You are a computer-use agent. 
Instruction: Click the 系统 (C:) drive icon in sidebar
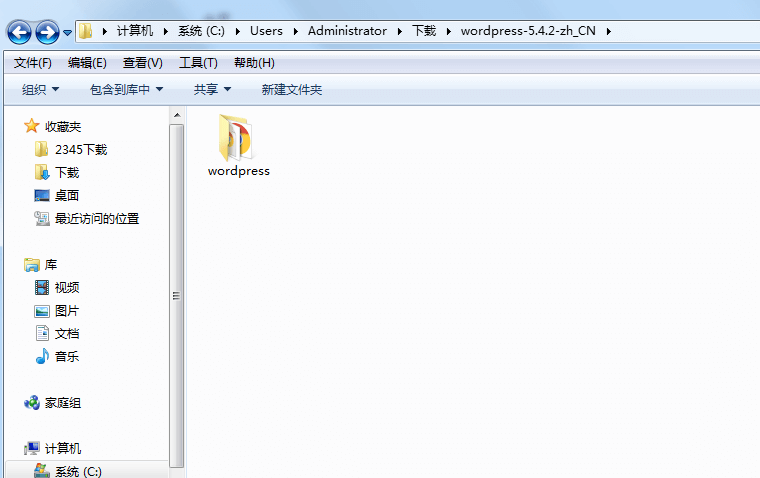click(42, 471)
